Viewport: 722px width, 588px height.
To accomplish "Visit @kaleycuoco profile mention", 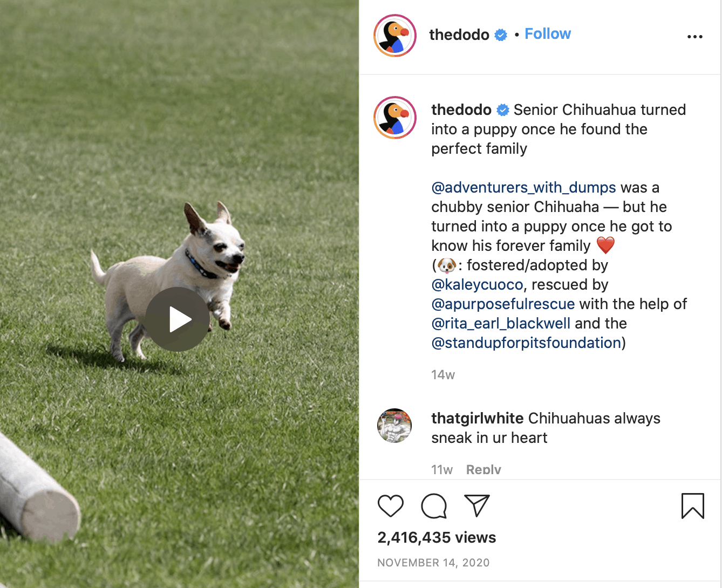I will [477, 285].
